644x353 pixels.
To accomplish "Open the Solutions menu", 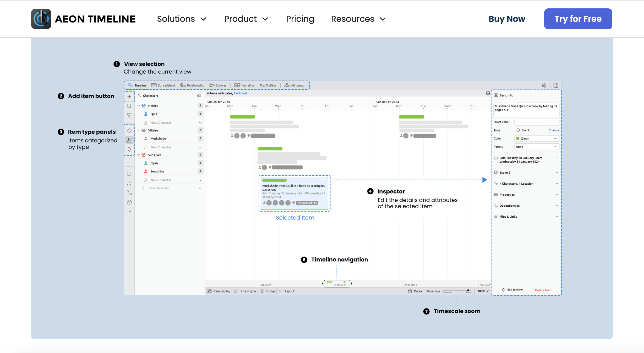I will pyautogui.click(x=182, y=19).
